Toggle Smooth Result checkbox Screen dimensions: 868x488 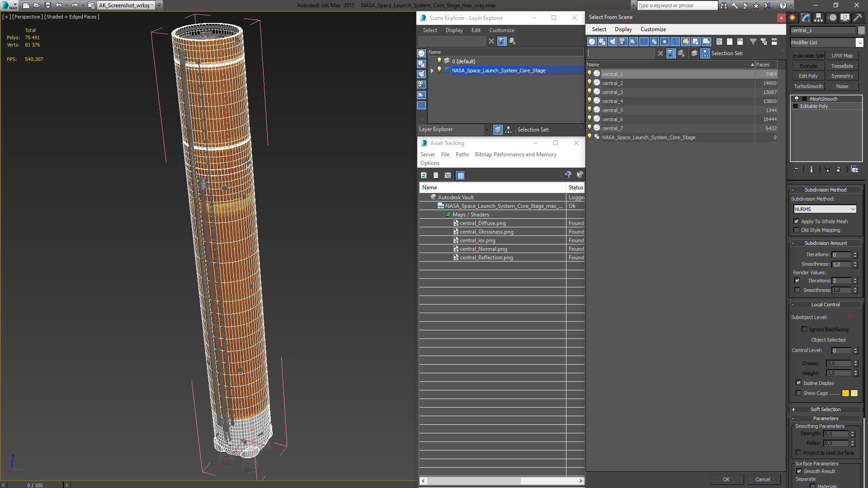click(799, 471)
